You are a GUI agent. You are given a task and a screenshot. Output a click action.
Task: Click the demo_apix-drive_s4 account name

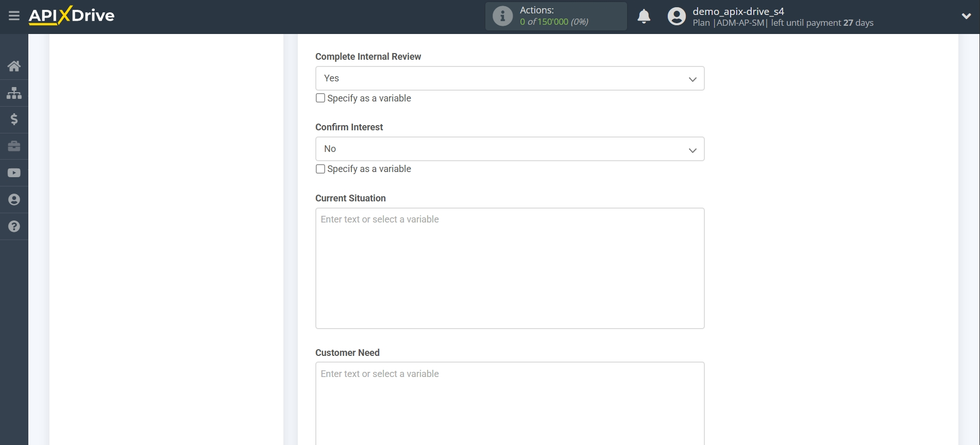tap(738, 11)
